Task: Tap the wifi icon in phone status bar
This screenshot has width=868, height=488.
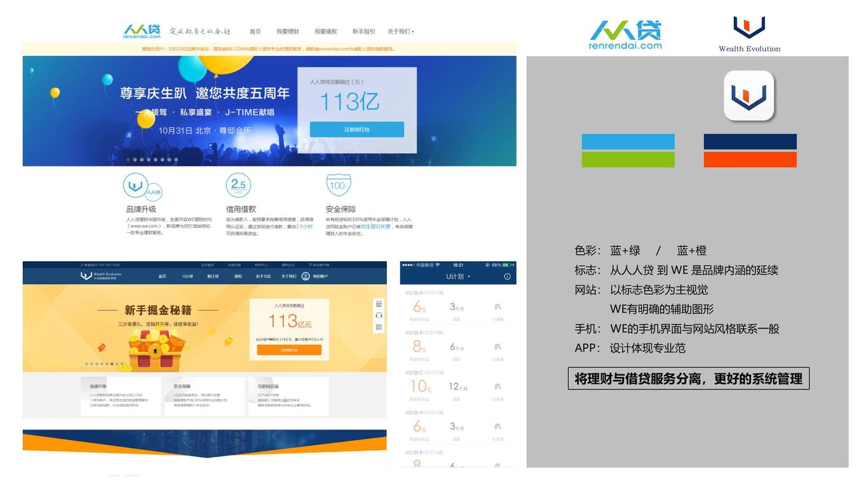Action: [437, 265]
